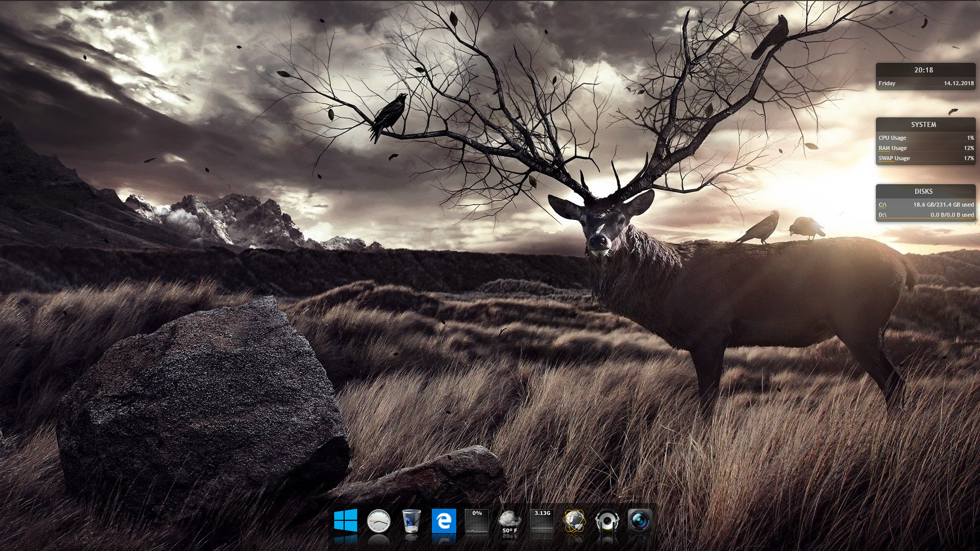Click the Friday date row in clock widget
Screen dimensions: 980x551
coord(887,83)
